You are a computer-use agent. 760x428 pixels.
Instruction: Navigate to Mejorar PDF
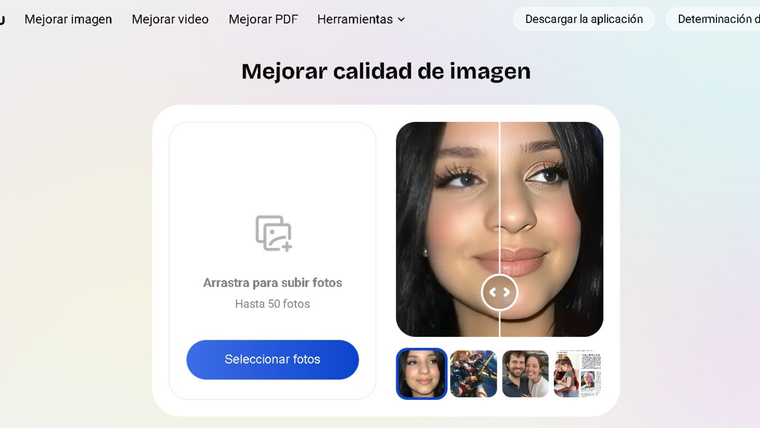click(x=263, y=19)
